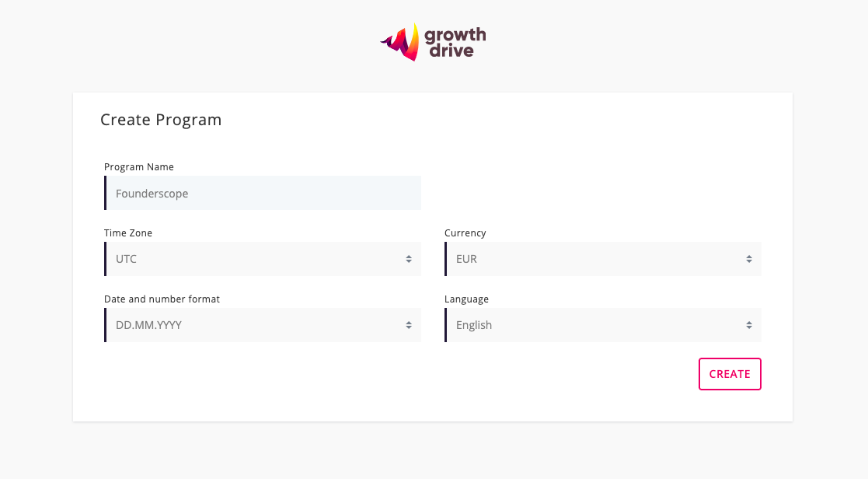The image size is (868, 479).
Task: Click the 'Time Zone' field label
Action: [x=128, y=233]
